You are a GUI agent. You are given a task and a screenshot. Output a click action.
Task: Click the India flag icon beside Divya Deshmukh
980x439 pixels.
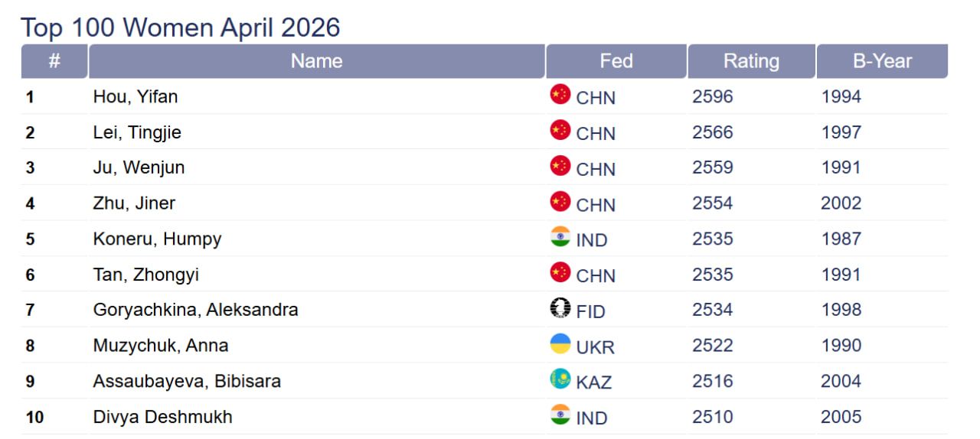560,415
